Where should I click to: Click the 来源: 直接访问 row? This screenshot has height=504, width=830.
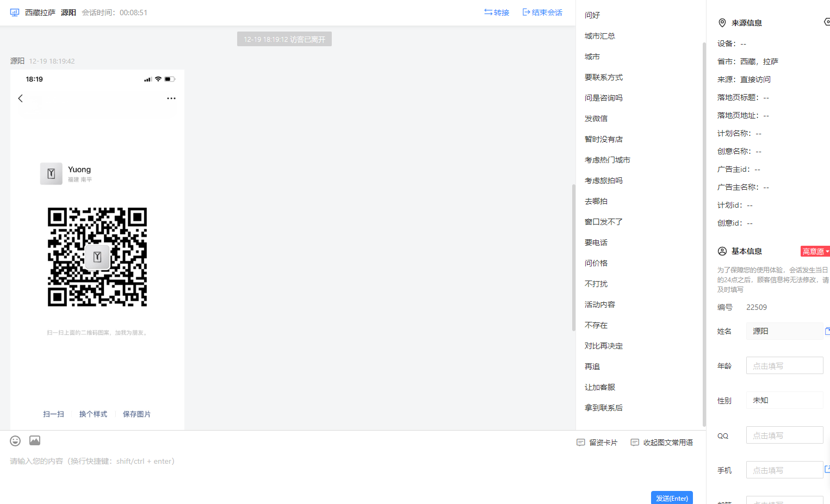coord(744,79)
